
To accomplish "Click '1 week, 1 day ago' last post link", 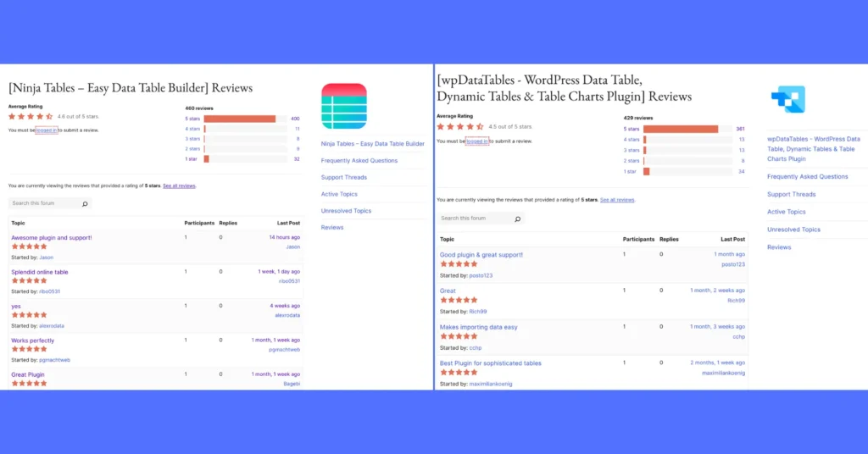I will coord(279,272).
